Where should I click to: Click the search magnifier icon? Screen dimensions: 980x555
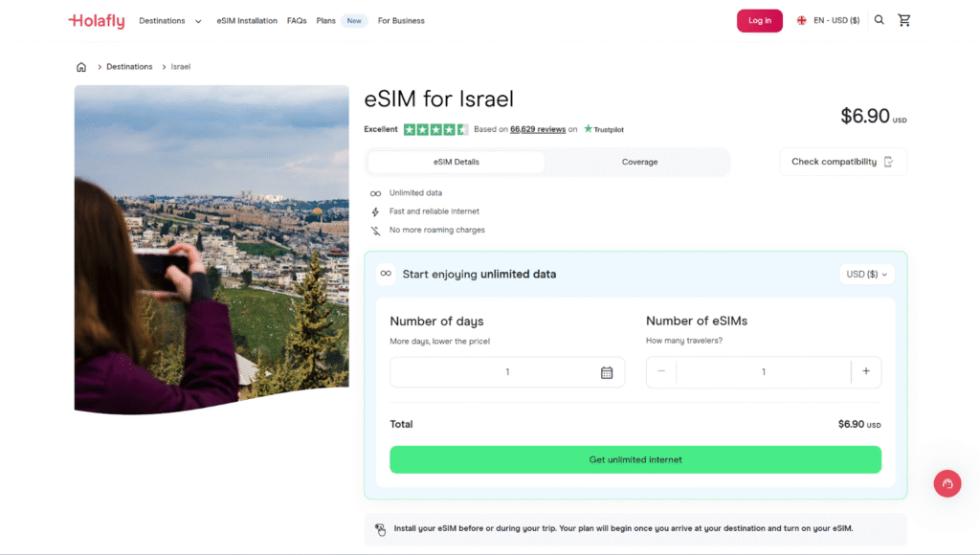pyautogui.click(x=879, y=19)
